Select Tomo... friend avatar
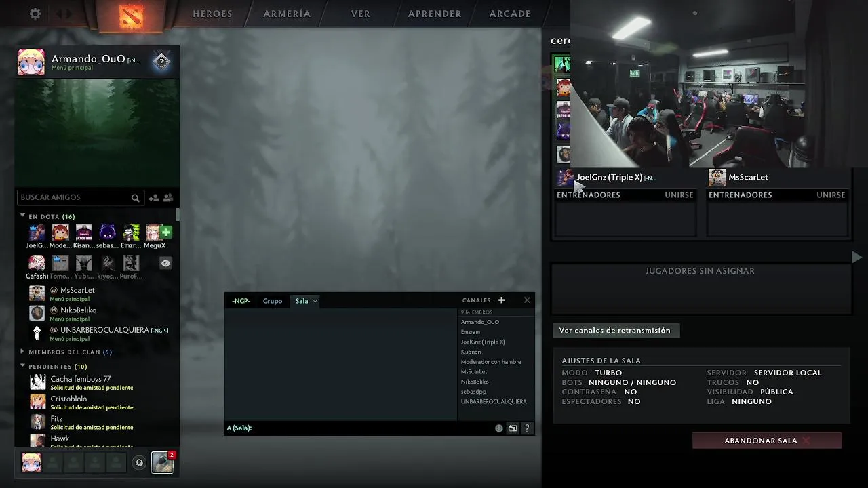The height and width of the screenshot is (488, 868). 60,263
